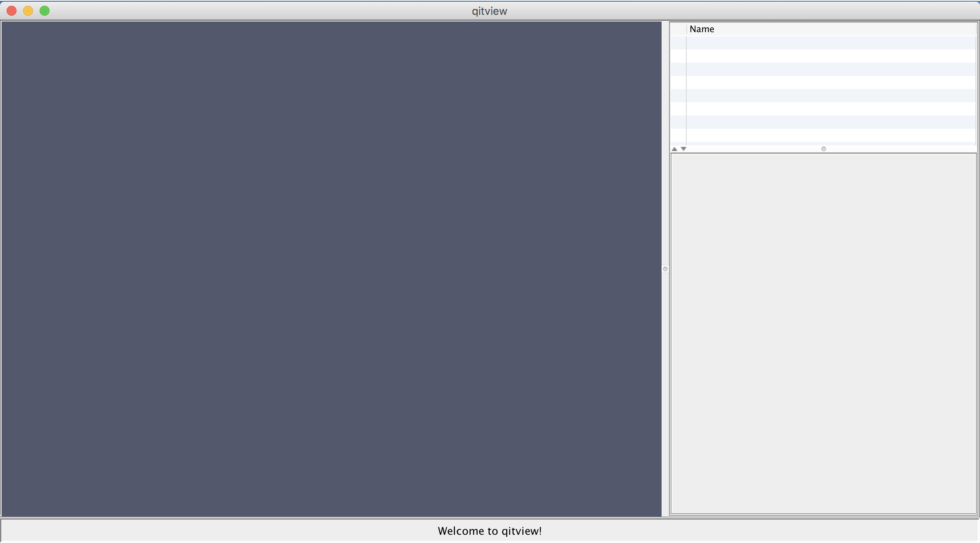The width and height of the screenshot is (980, 543).
Task: Close the qitview window with red button
Action: pos(12,11)
